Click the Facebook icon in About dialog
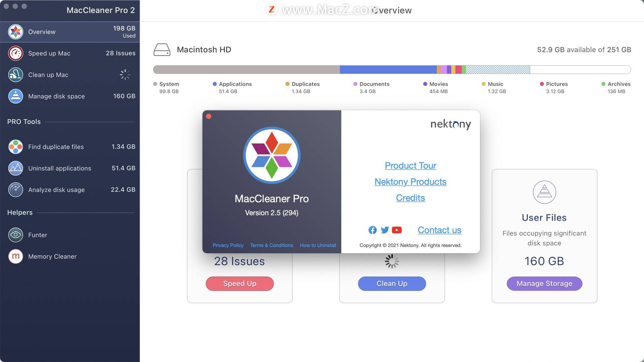The image size is (644, 362). [x=372, y=230]
